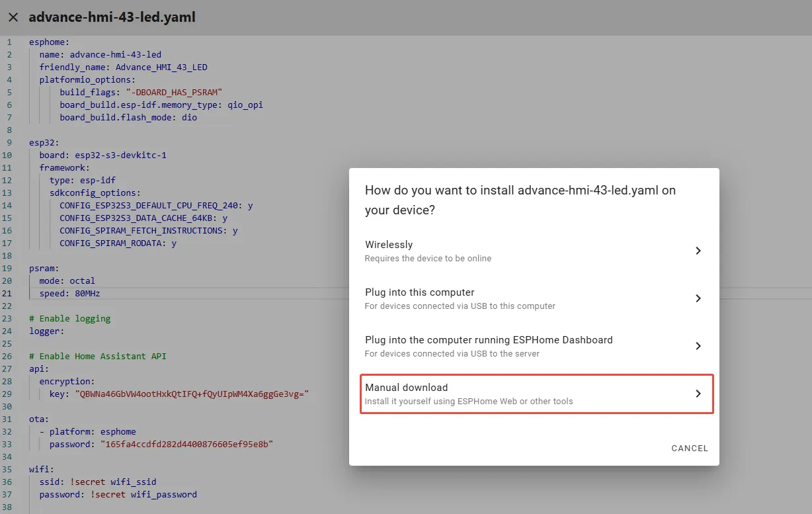Viewport: 812px width, 514px height.
Task: Click the arrow next to Plug into this computer
Action: [698, 298]
